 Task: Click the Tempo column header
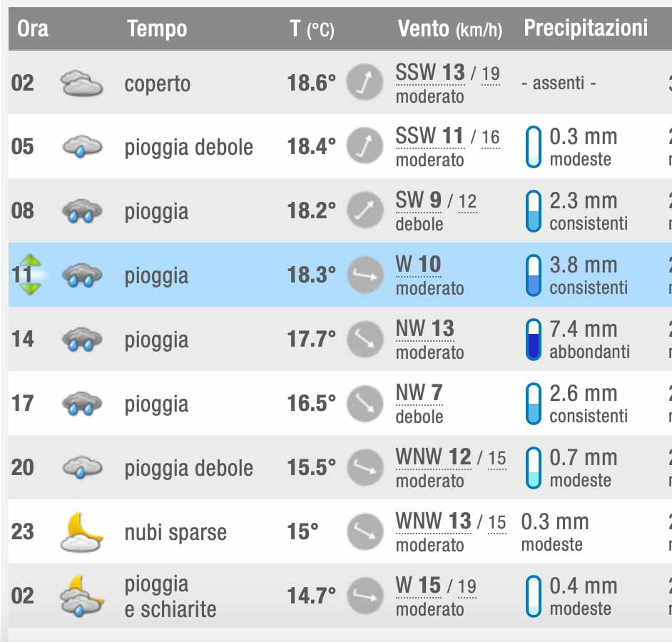[157, 29]
